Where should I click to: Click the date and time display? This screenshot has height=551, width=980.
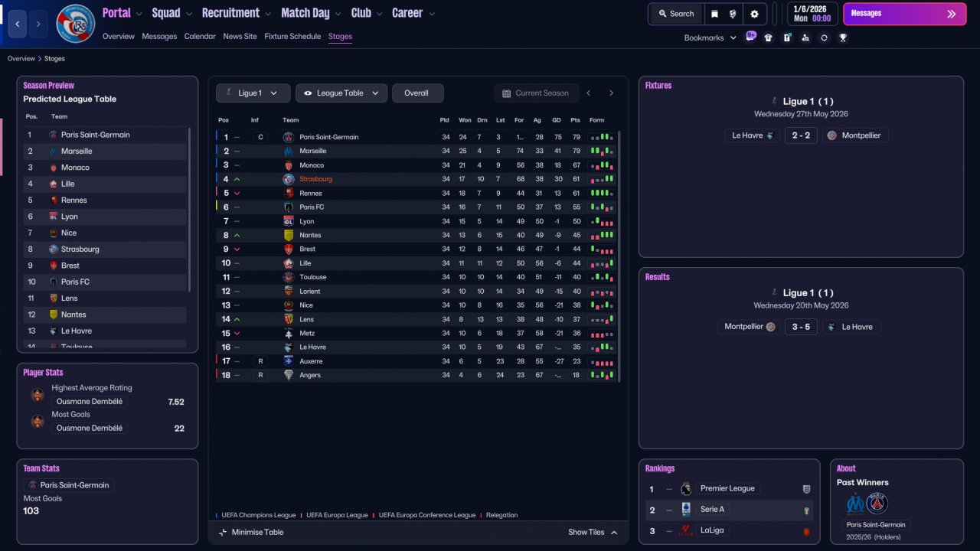812,14
